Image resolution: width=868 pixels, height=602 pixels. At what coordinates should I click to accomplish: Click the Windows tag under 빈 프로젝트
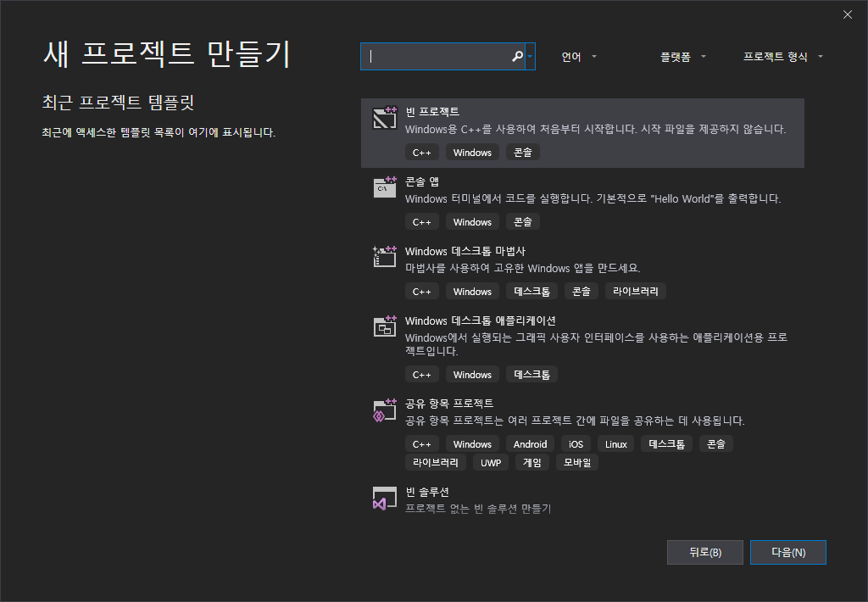(x=472, y=153)
